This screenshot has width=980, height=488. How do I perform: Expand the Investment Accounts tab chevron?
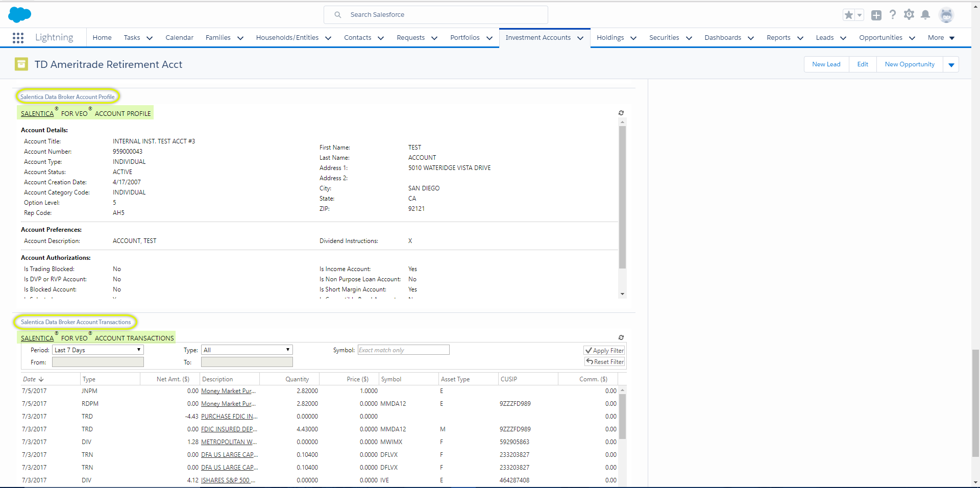click(x=580, y=38)
